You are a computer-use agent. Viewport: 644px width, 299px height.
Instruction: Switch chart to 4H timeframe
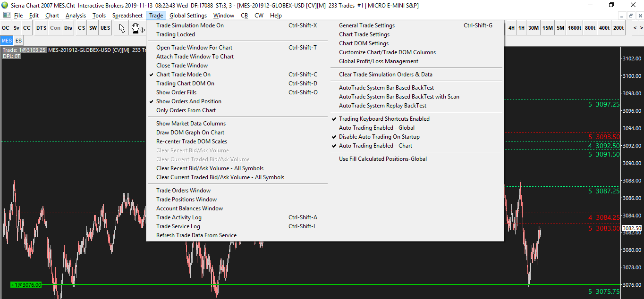[x=512, y=28]
